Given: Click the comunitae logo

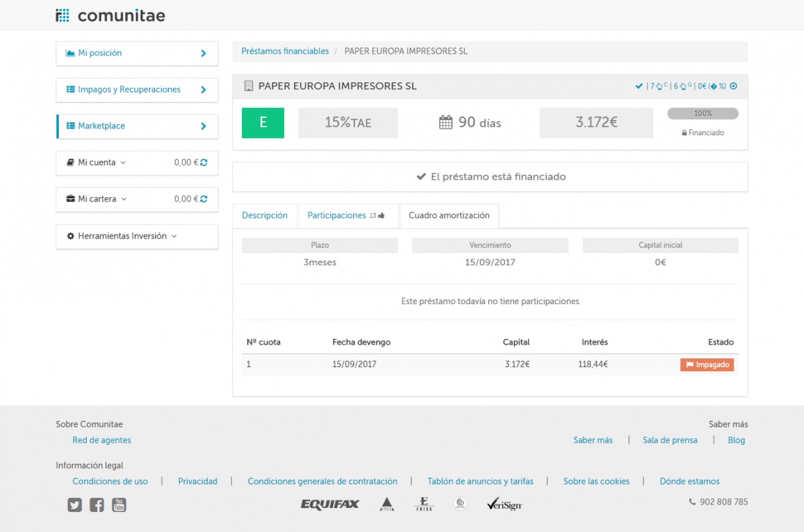Looking at the screenshot, I should tap(110, 15).
